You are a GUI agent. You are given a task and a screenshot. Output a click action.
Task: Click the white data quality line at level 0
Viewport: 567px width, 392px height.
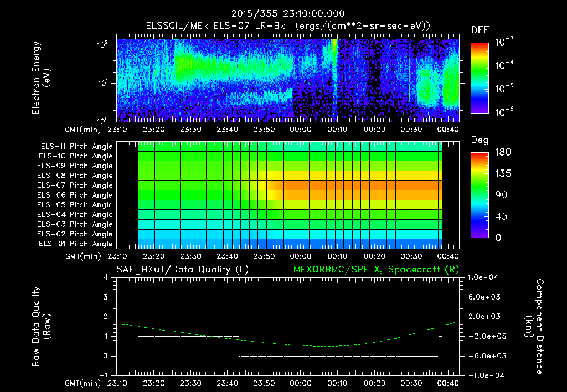339,356
